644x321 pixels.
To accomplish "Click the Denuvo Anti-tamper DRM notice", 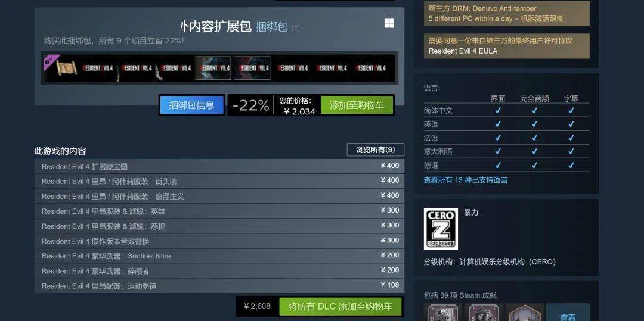I will [x=506, y=14].
